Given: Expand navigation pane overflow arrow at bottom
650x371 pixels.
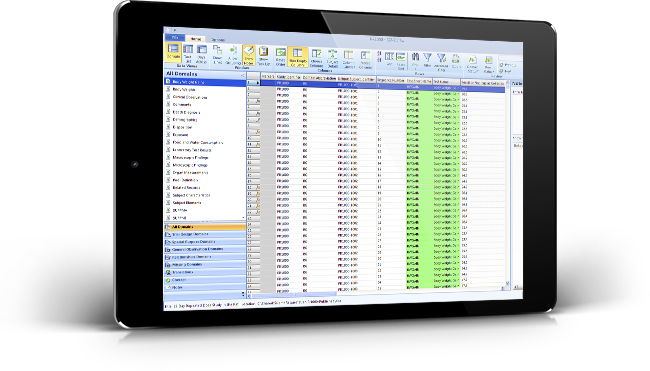Looking at the screenshot, I should 243,294.
